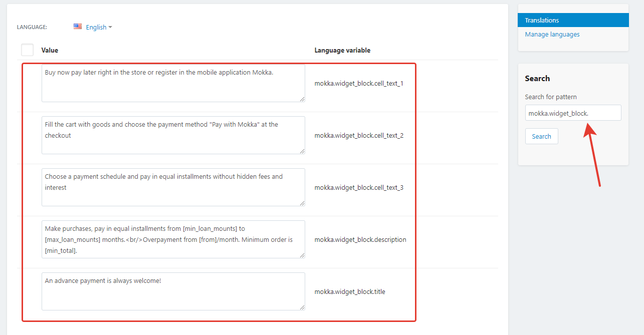The width and height of the screenshot is (644, 335).
Task: Click the mokka.widget_block.title variable name
Action: (350, 291)
